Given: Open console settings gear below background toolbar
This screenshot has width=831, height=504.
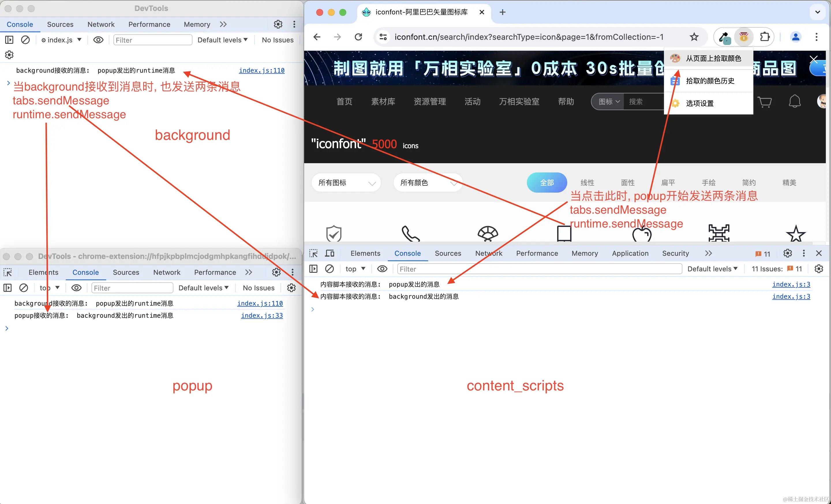Looking at the screenshot, I should (9, 54).
